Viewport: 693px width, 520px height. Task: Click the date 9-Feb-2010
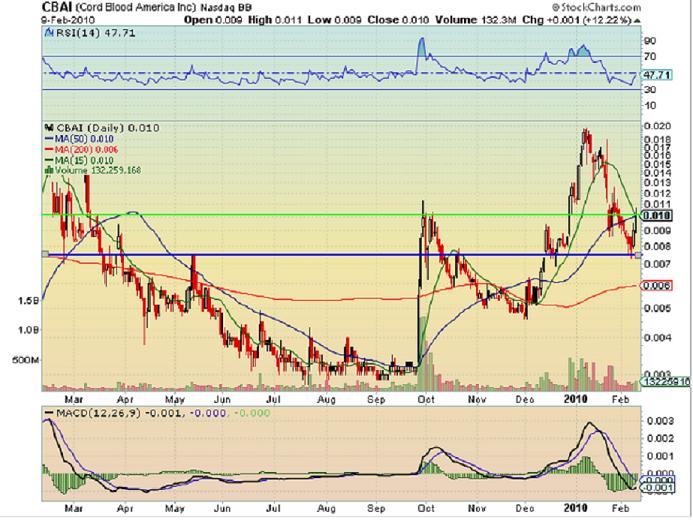[68, 20]
